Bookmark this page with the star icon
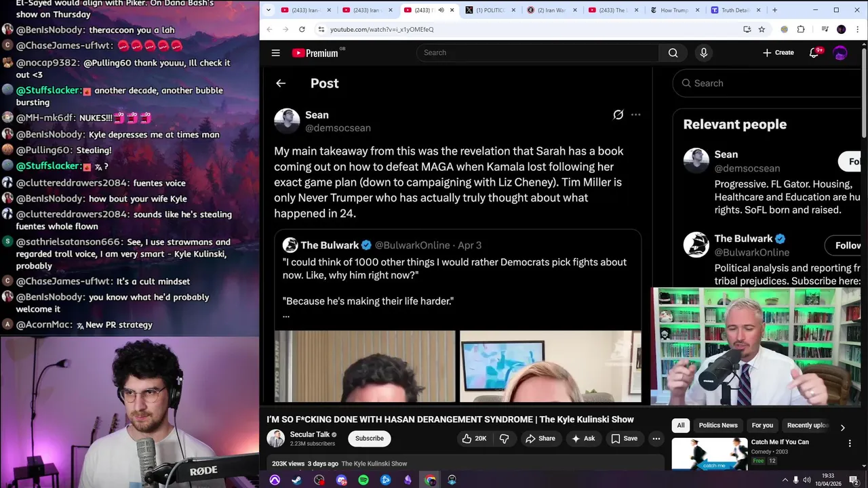 [x=762, y=29]
